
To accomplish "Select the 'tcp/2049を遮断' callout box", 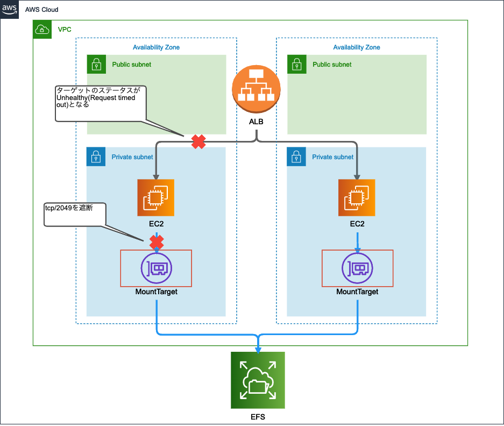I will pos(75,215).
